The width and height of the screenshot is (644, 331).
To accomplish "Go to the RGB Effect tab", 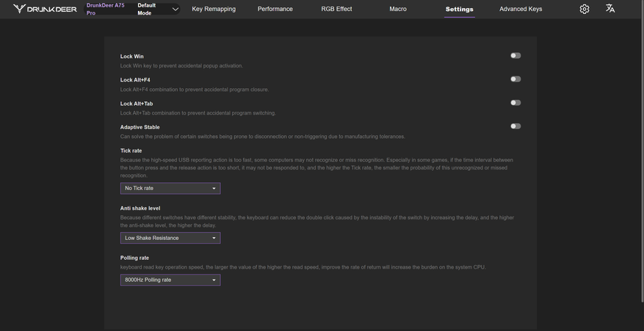I will [336, 9].
